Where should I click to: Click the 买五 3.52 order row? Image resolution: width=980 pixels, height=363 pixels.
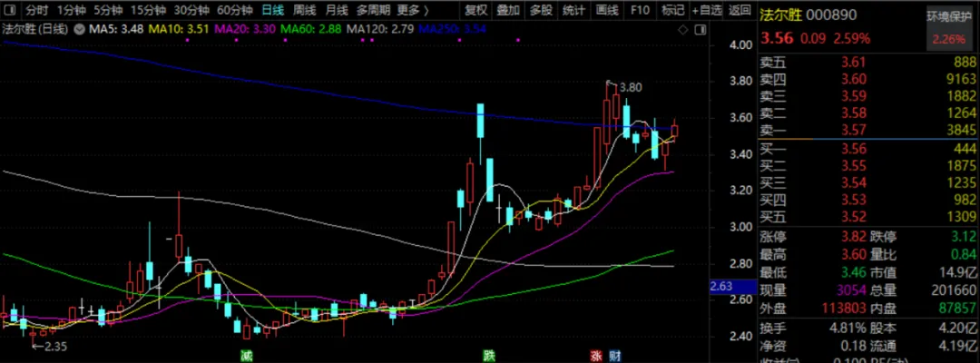tap(868, 217)
